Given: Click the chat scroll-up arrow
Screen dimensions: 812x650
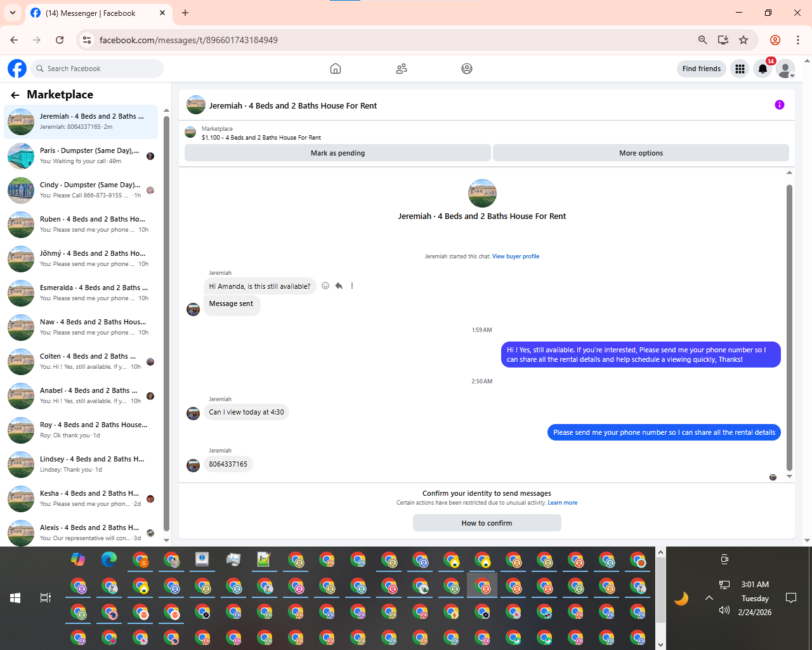Looking at the screenshot, I should point(789,173).
